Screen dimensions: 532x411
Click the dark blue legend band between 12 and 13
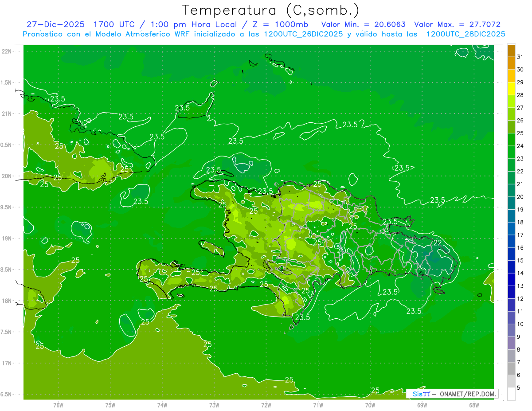511,292
